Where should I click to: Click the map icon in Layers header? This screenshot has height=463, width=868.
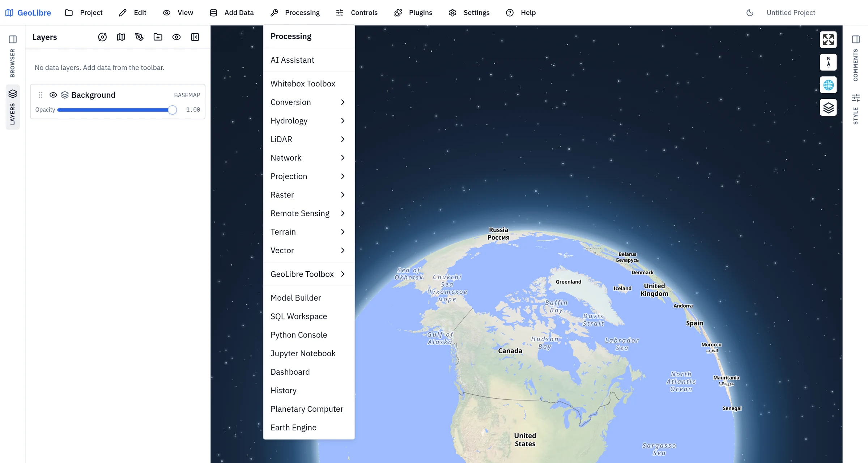tap(121, 37)
